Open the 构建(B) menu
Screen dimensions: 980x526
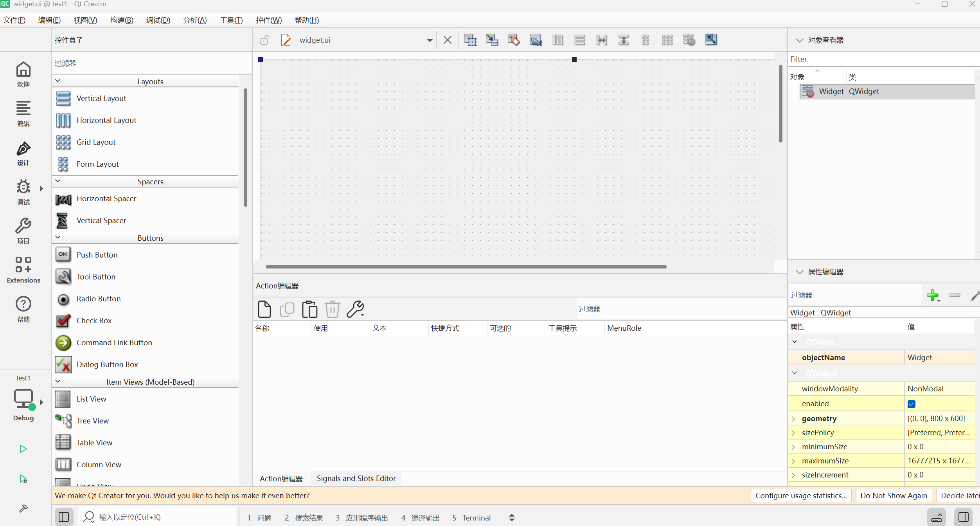coord(122,20)
